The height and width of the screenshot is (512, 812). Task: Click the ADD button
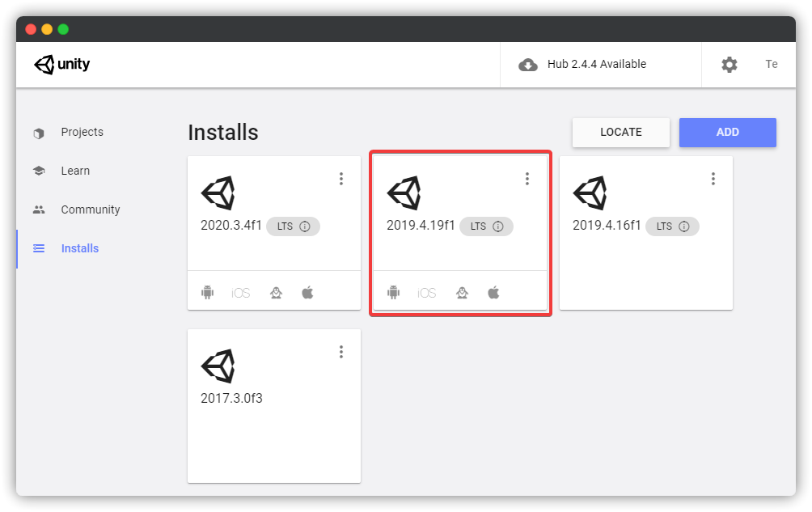pyautogui.click(x=728, y=133)
